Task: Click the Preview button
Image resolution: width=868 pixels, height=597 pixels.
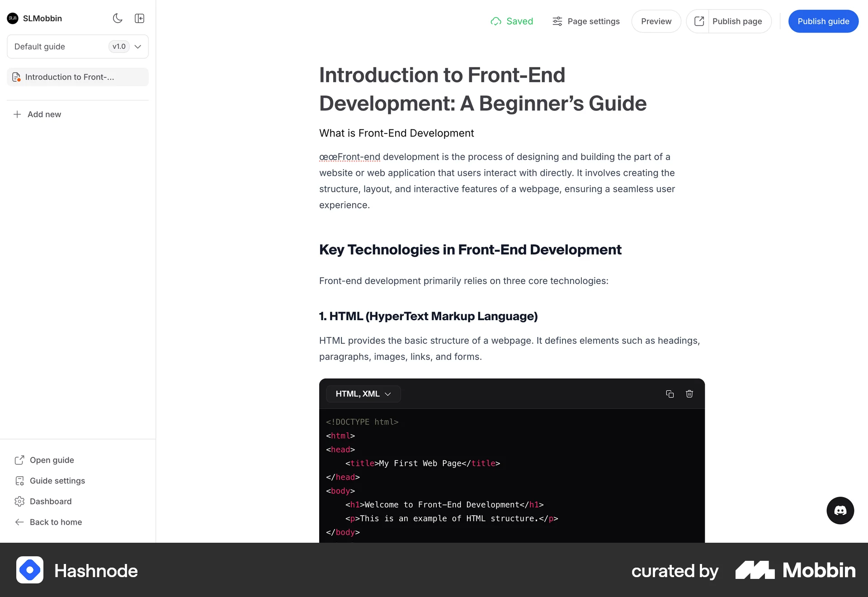Action: 656,21
